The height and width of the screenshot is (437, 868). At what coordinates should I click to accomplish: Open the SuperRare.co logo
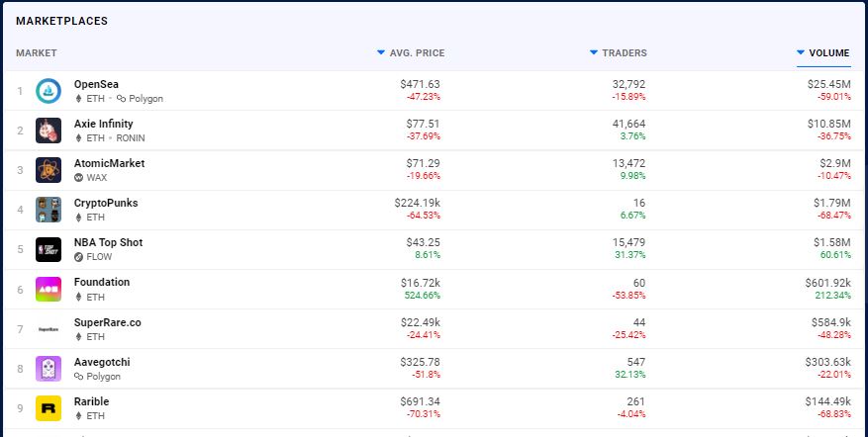tap(48, 329)
